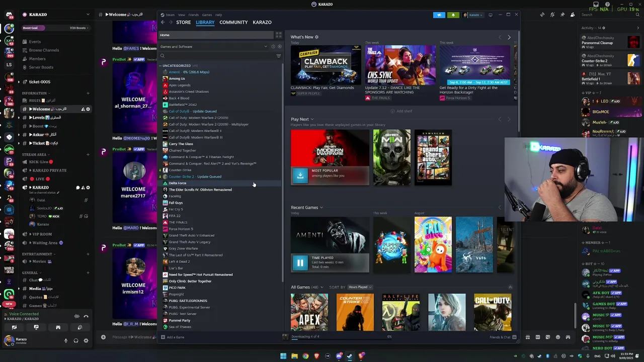Open the Counter-Strike 2 cover thumbnail
644x362 pixels.
pyautogui.click(x=355, y=312)
